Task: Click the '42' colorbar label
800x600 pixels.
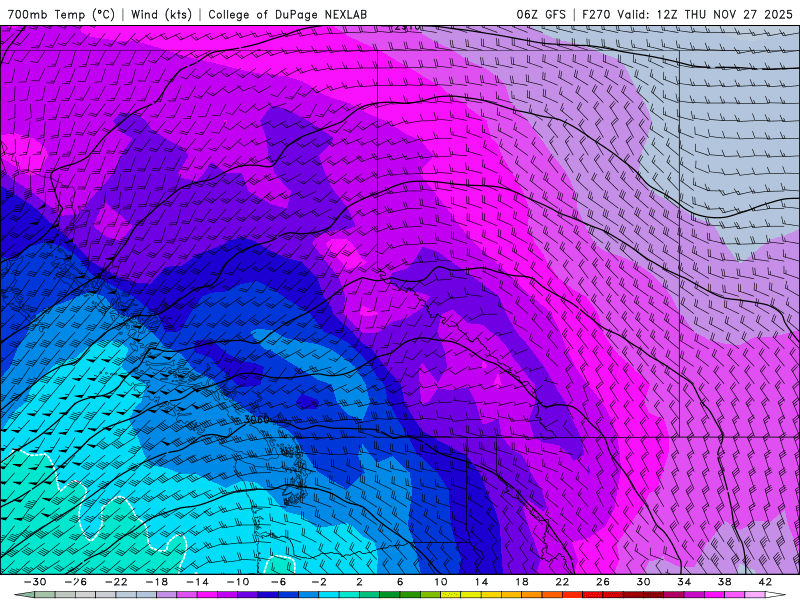Action: click(x=765, y=582)
